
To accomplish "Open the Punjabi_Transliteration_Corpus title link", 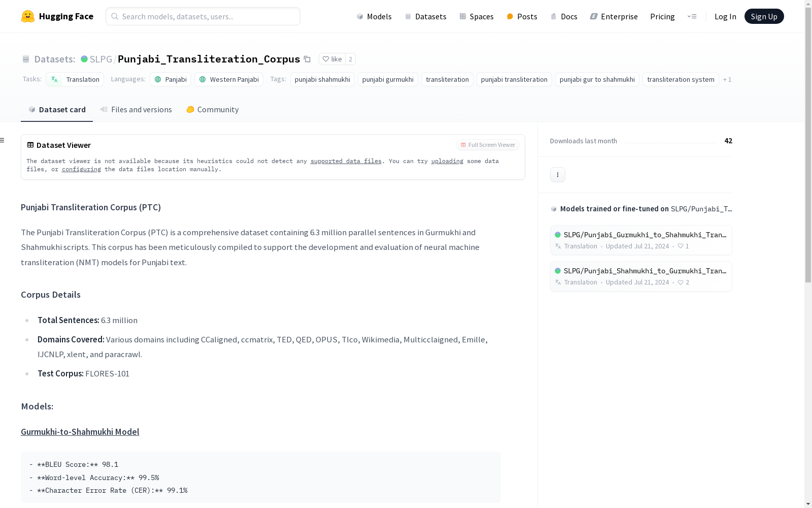I will click(209, 59).
